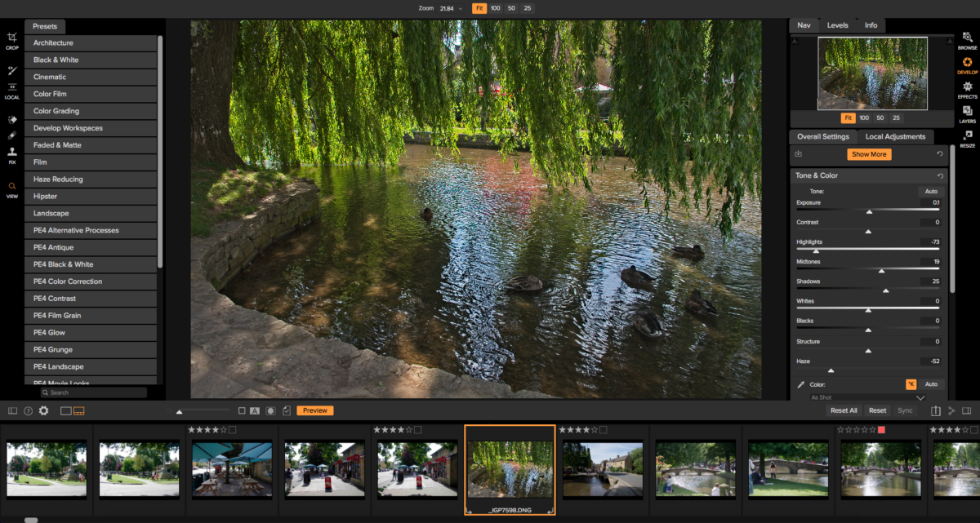This screenshot has width=980, height=523.
Task: Open the Local Adjustments tab
Action: (x=895, y=136)
